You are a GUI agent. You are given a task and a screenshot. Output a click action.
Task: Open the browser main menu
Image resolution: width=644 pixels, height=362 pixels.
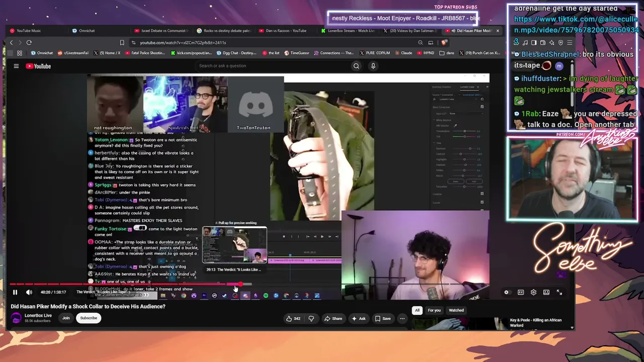click(570, 43)
